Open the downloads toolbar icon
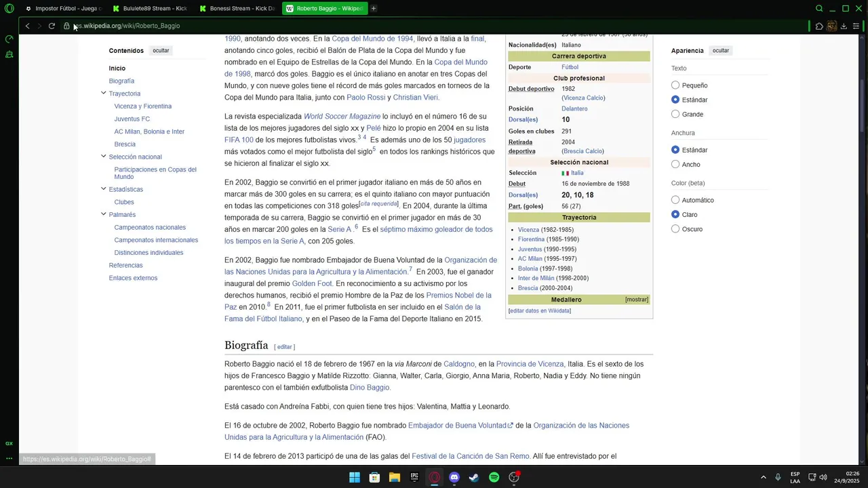Screen dimensions: 868x488 pyautogui.click(x=844, y=26)
